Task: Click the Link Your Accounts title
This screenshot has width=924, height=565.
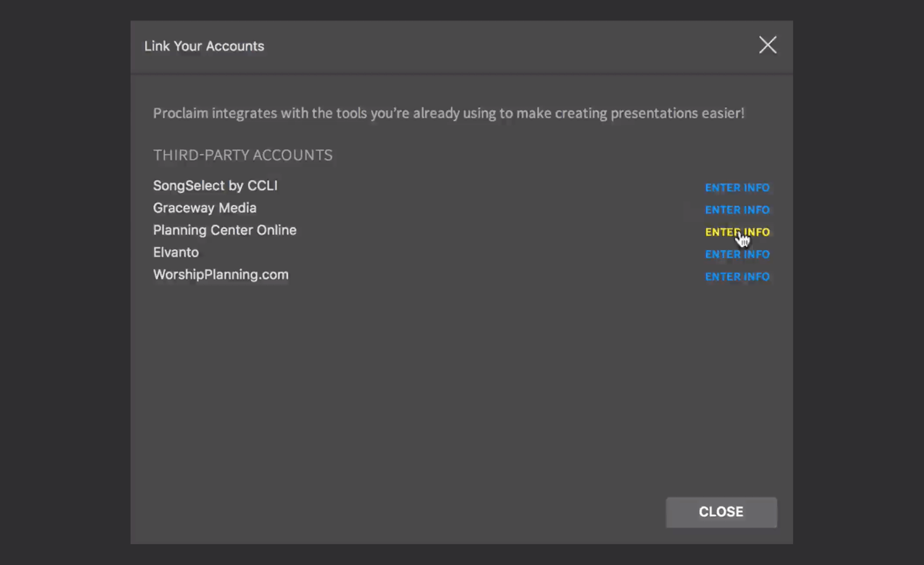Action: coord(204,46)
